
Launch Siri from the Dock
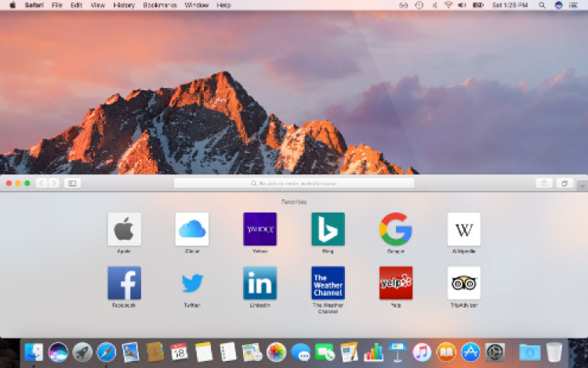pos(58,352)
